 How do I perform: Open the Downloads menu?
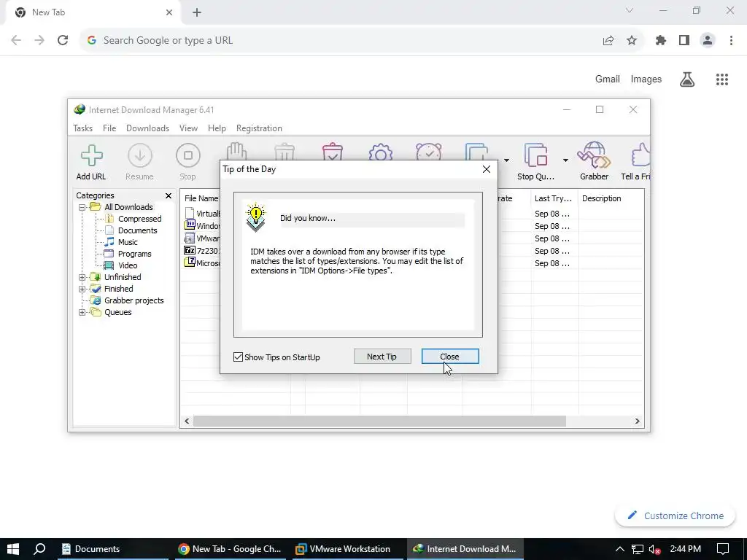click(147, 128)
